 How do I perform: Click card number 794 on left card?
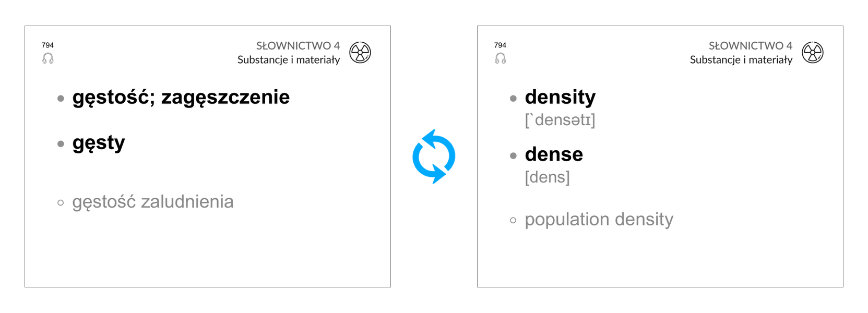(x=48, y=45)
